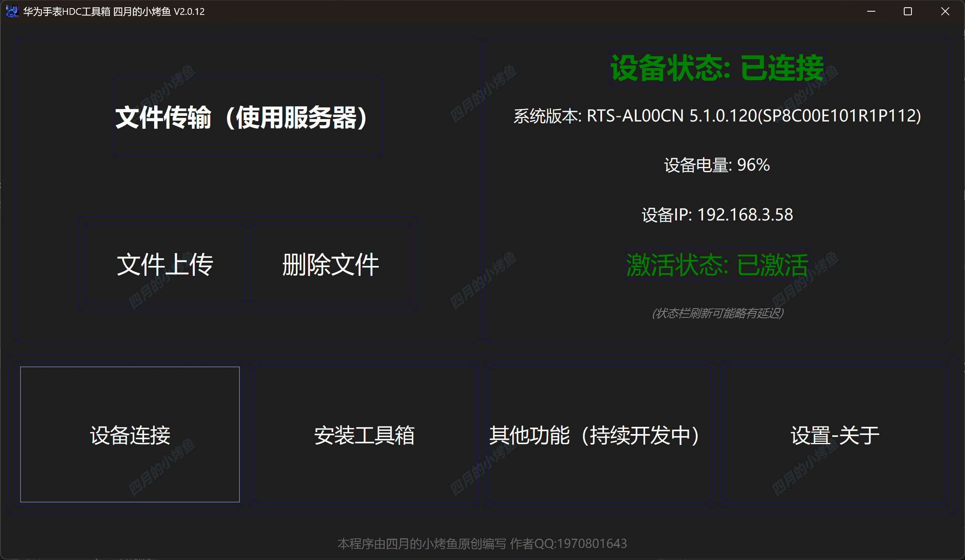Click the author QQ number 1970801643
Viewport: 965px width, 560px height.
[x=592, y=544]
